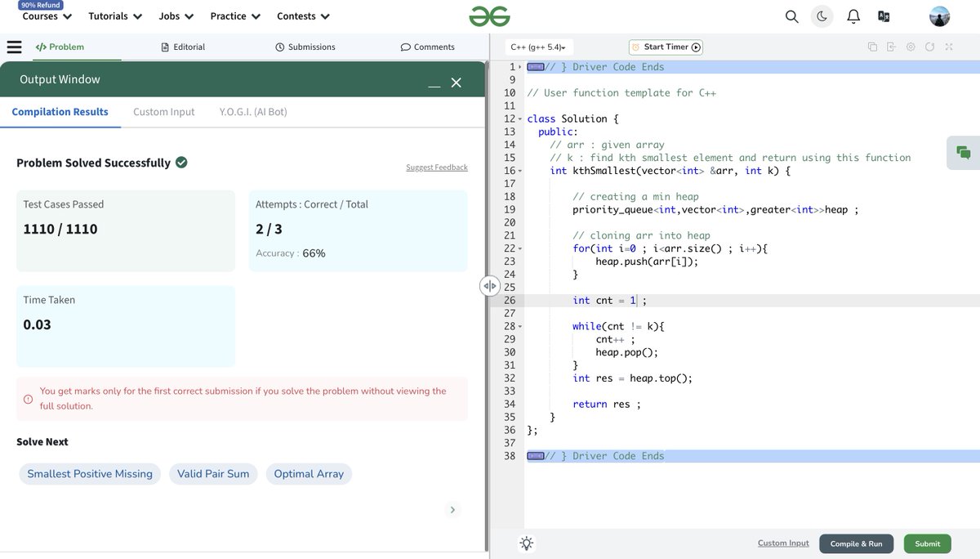Click the red info icon in the marks notice
The height and width of the screenshot is (559, 980).
28,399
